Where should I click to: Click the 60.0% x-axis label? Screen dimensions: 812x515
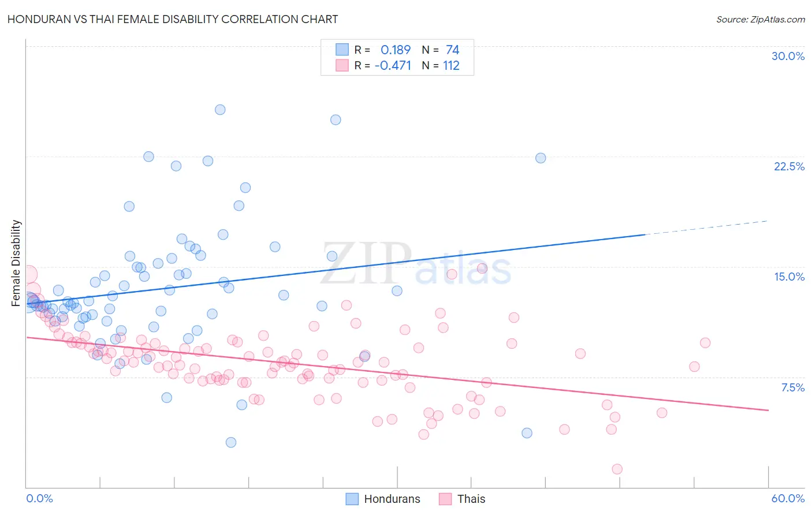click(788, 498)
